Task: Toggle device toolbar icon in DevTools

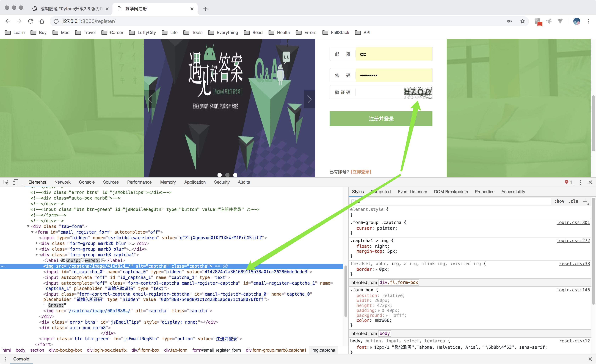Action: (x=15, y=182)
